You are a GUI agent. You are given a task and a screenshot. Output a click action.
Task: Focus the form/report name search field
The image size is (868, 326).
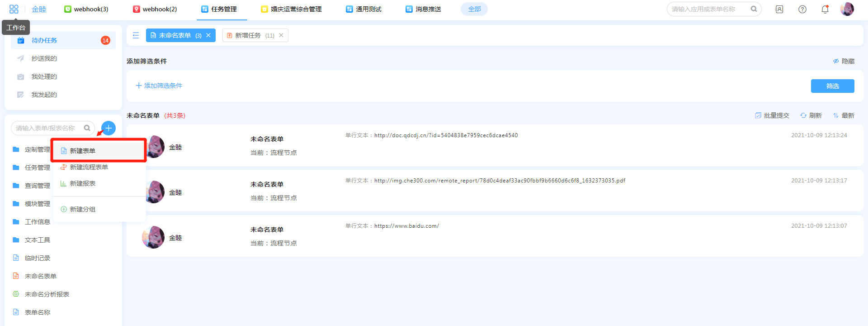(47, 128)
